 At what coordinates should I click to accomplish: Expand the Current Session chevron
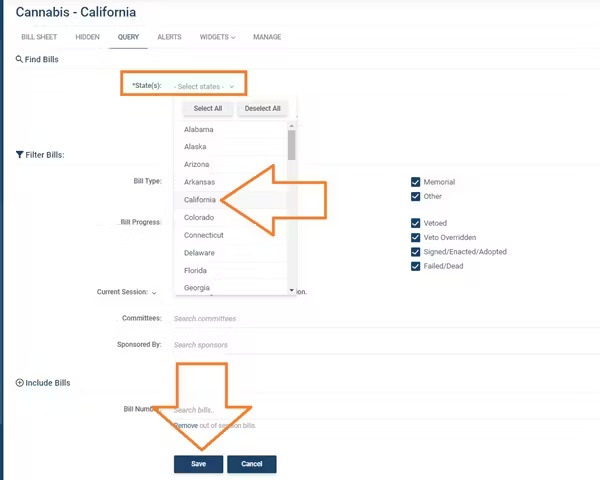[x=155, y=293]
